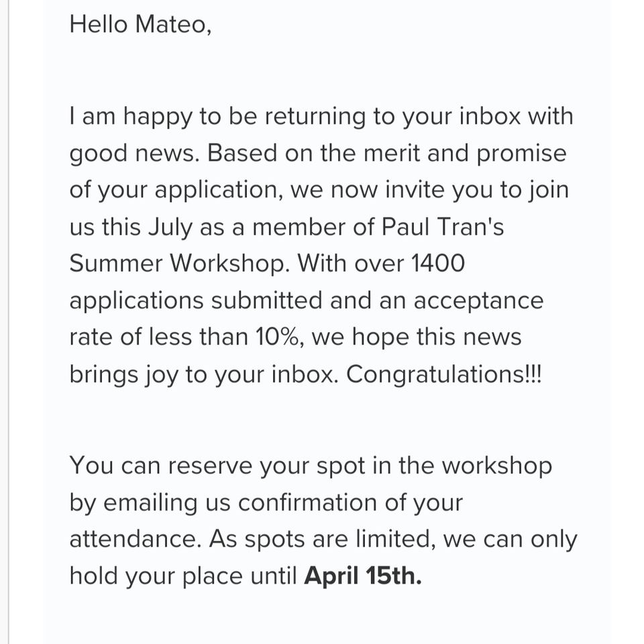This screenshot has height=644, width=644.
Task: Click the word 'returning' in the opening sentence
Action: tap(315, 117)
